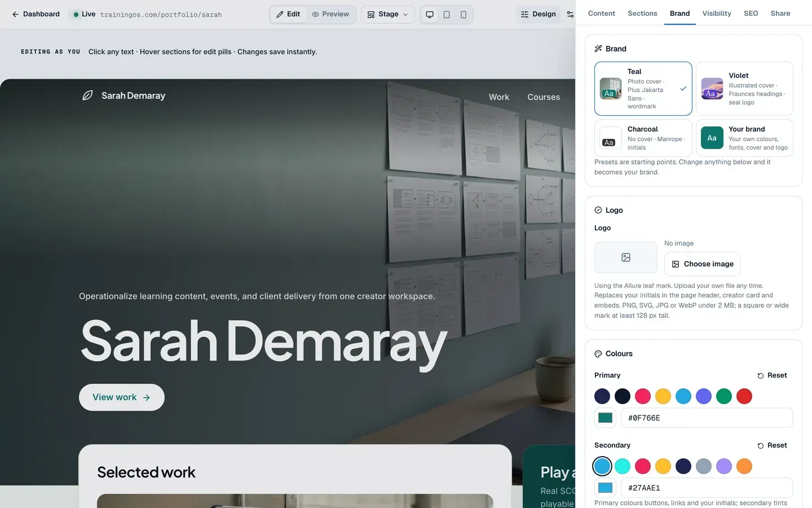812x508 pixels.
Task: Open the Content tab
Action: [x=602, y=14]
